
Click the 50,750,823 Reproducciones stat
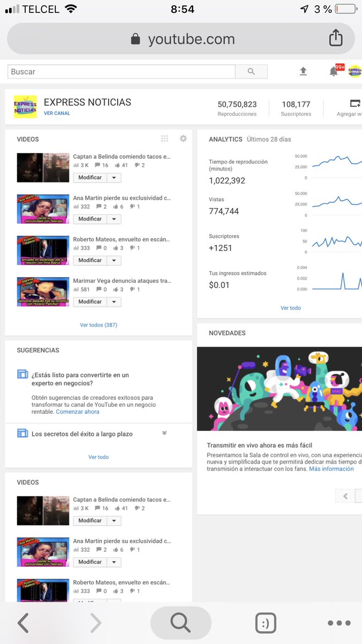[237, 108]
